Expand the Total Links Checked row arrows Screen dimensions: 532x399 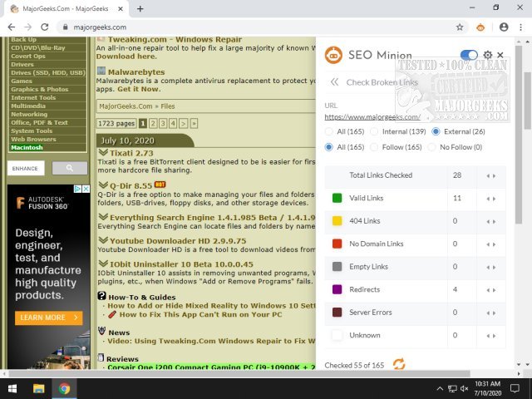coord(490,175)
